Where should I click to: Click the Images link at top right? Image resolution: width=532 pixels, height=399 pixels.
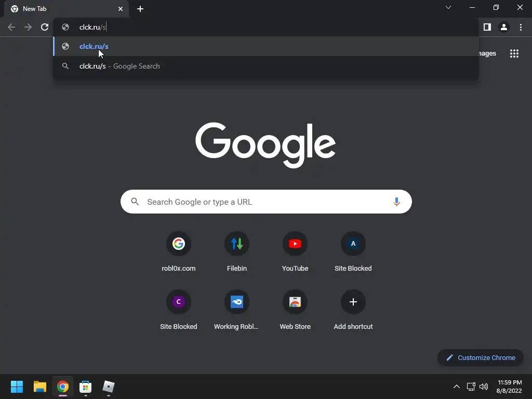(487, 54)
